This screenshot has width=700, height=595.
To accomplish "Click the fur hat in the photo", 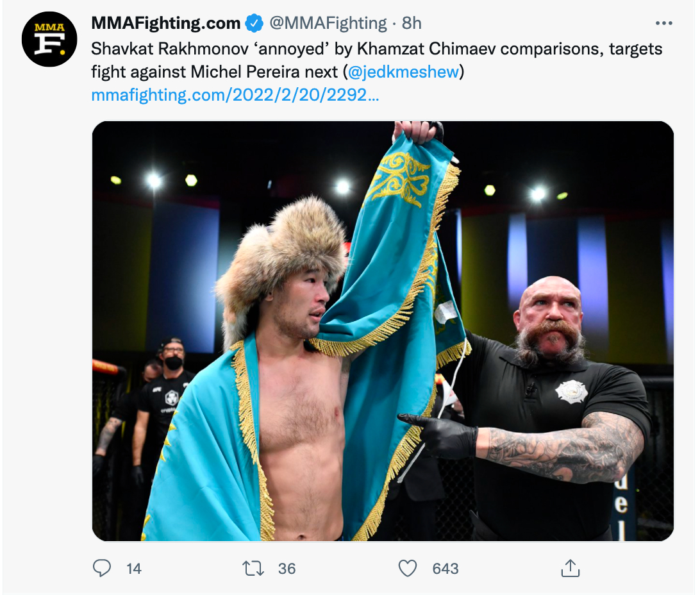I will pyautogui.click(x=281, y=259).
